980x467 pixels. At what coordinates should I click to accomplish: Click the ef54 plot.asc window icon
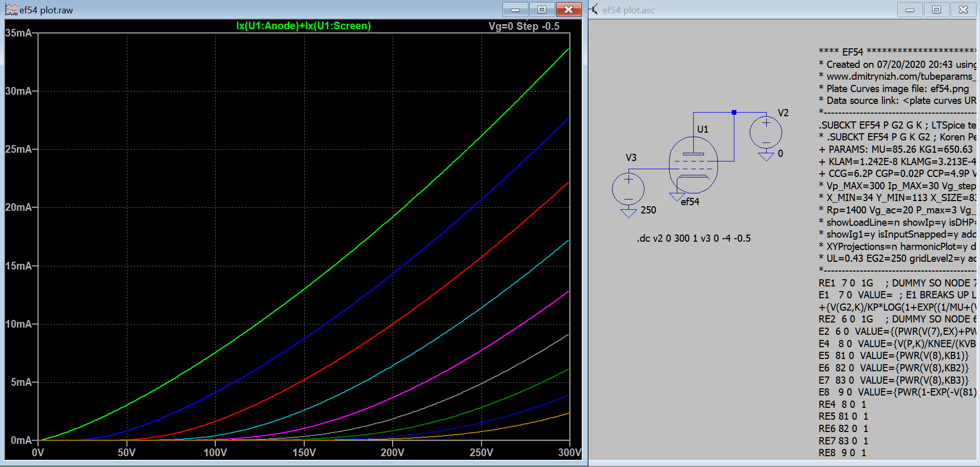594,9
